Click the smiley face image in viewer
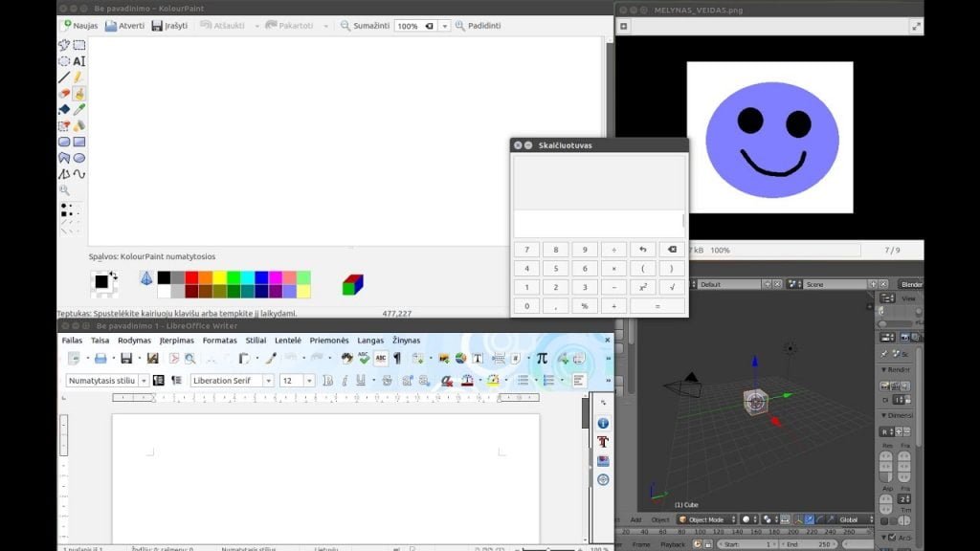 coord(769,138)
